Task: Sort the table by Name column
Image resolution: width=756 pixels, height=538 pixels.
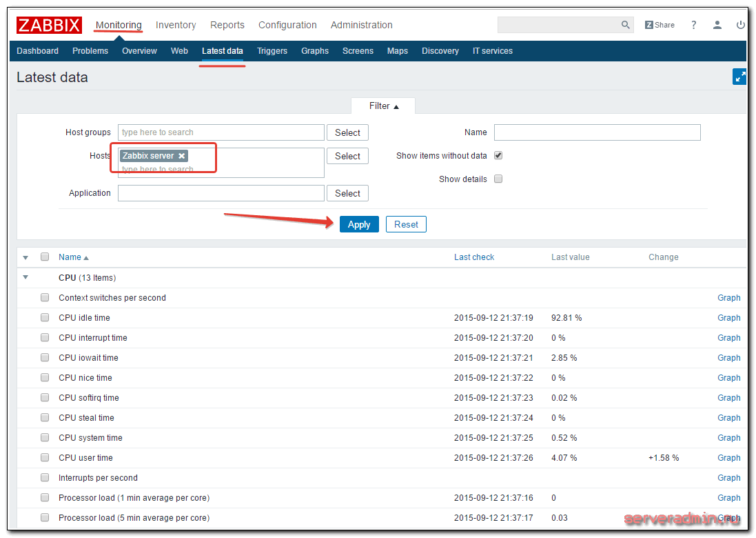Action: tap(70, 257)
